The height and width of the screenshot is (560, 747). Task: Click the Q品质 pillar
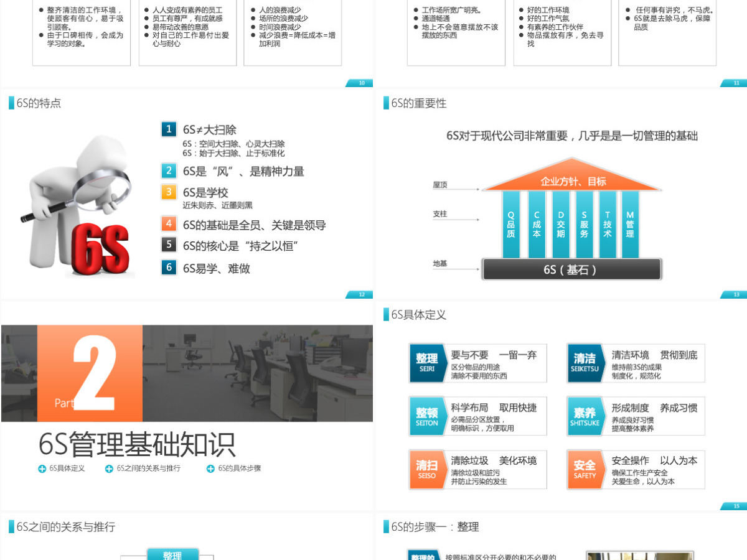tap(511, 225)
